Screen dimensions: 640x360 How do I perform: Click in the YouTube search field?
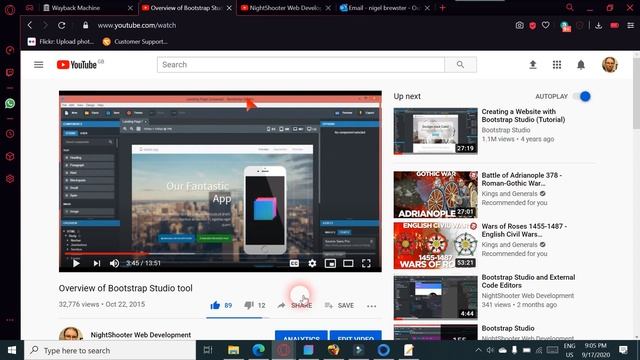tap(301, 64)
